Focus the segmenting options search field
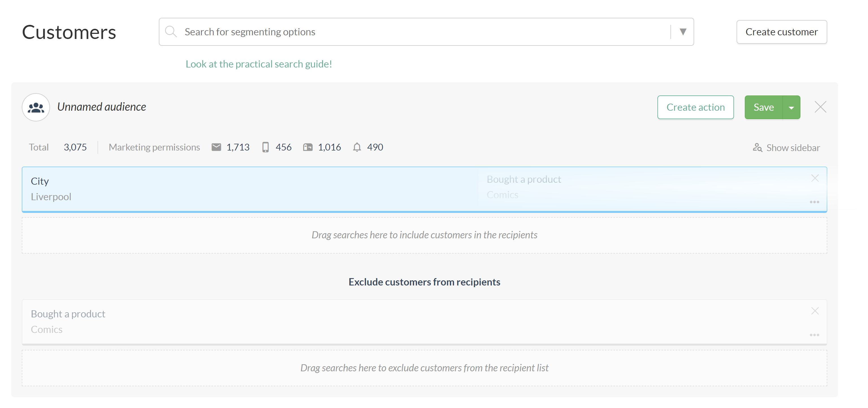The width and height of the screenshot is (868, 408). pos(404,32)
